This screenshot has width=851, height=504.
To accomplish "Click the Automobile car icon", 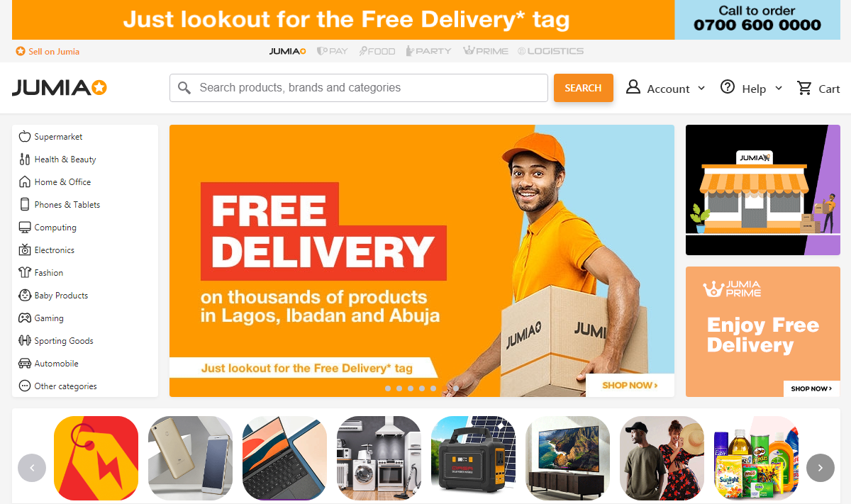I will click(25, 363).
